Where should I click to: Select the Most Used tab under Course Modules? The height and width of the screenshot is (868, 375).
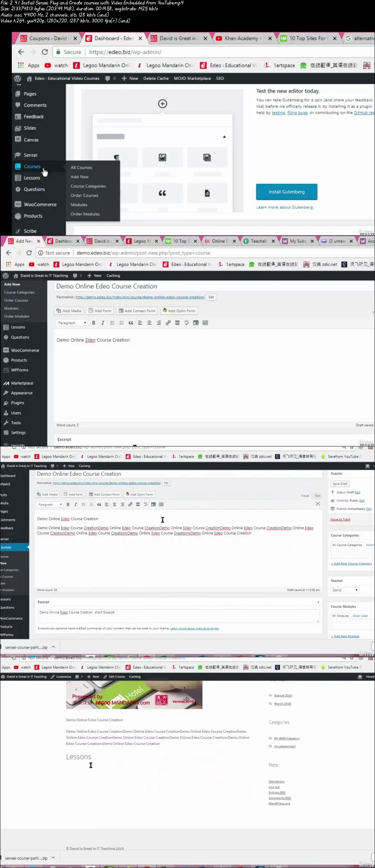coord(360,616)
